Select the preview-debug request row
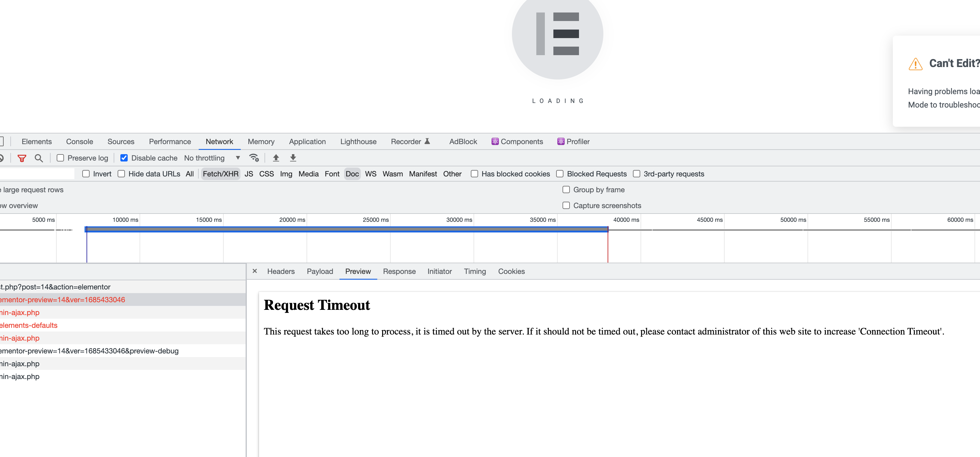The image size is (980, 457). click(89, 351)
